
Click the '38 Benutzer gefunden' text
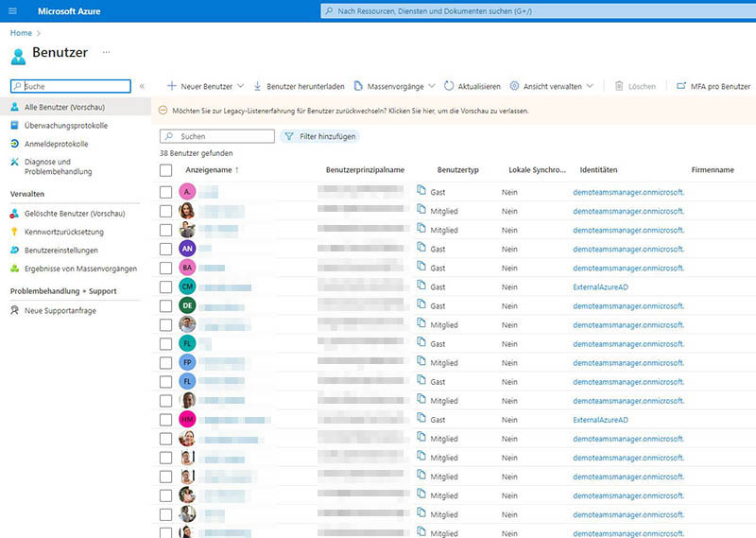pyautogui.click(x=197, y=153)
